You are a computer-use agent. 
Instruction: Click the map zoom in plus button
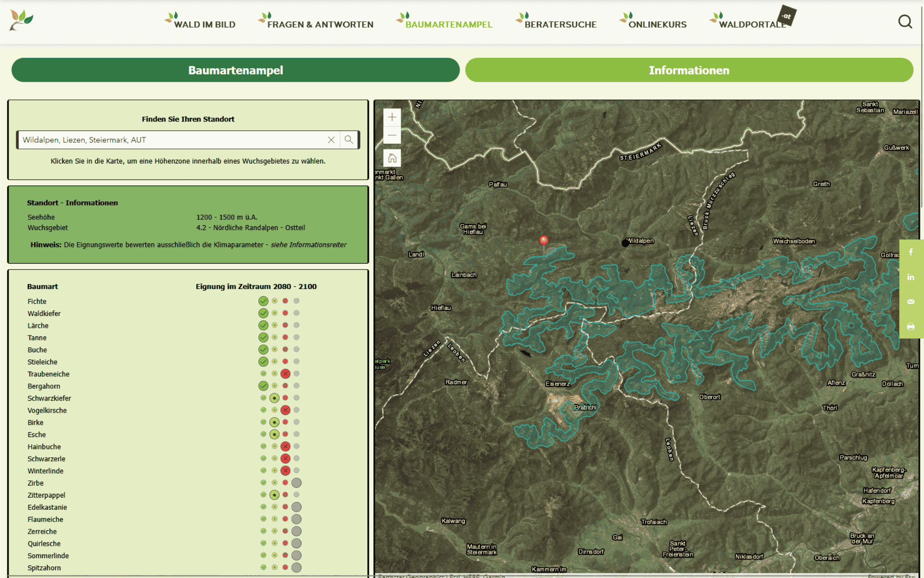pyautogui.click(x=392, y=117)
